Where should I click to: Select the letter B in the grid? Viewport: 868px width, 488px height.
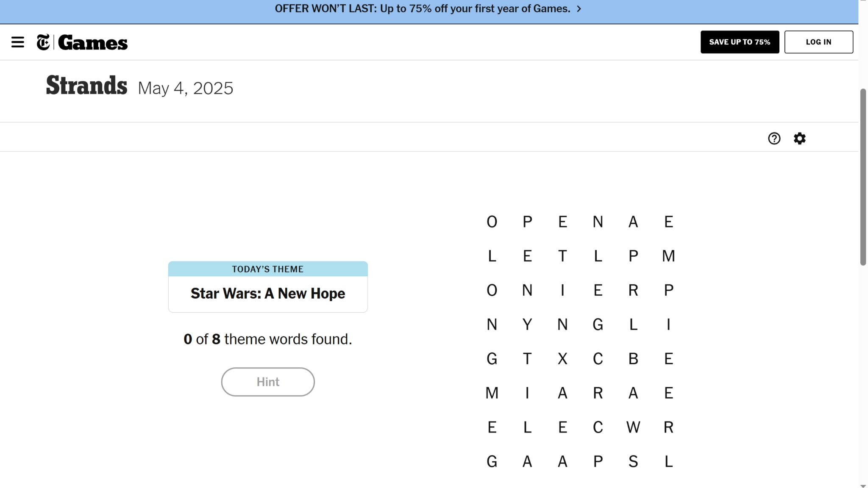coord(633,358)
